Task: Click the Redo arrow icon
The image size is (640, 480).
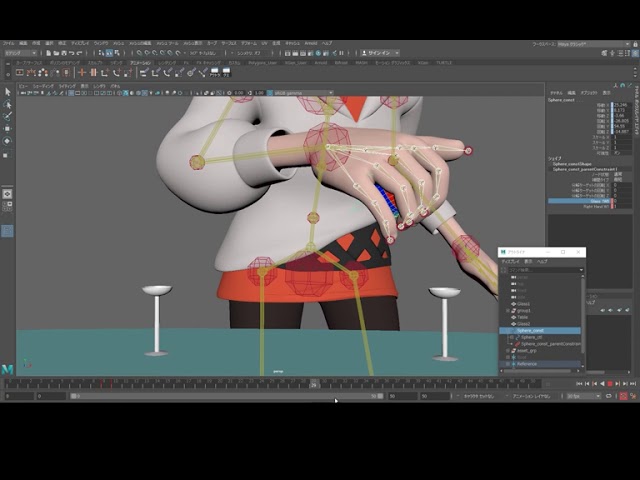Action: click(x=80, y=53)
